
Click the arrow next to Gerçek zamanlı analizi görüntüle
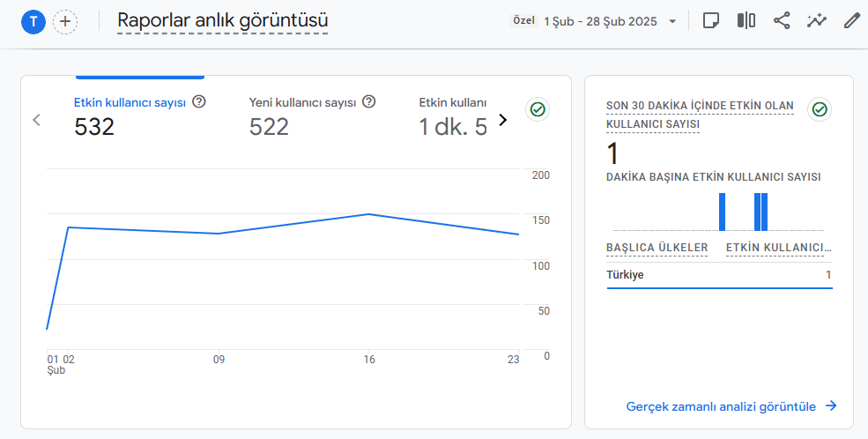[831, 406]
